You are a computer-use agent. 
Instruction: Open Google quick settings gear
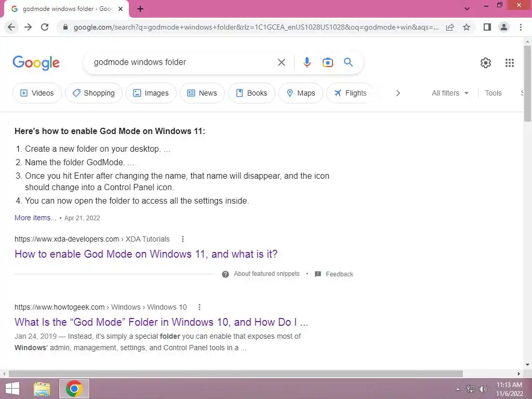486,63
